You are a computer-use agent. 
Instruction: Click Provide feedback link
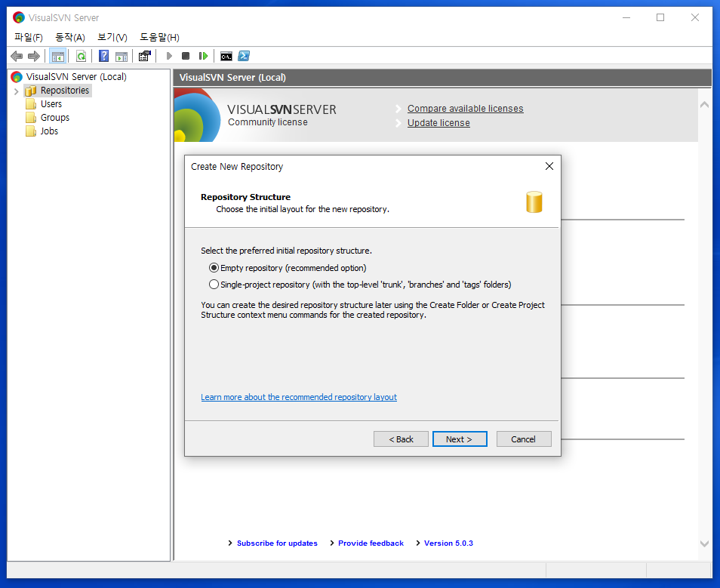(x=371, y=543)
